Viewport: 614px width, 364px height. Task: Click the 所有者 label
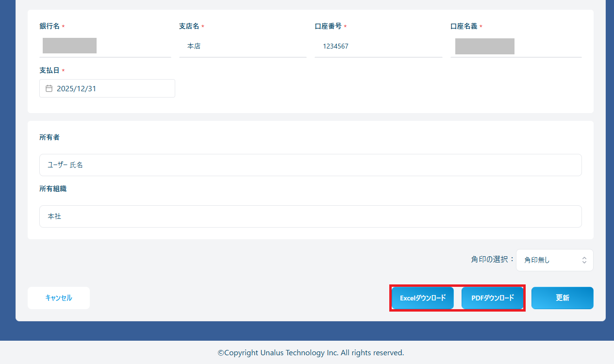(x=50, y=137)
